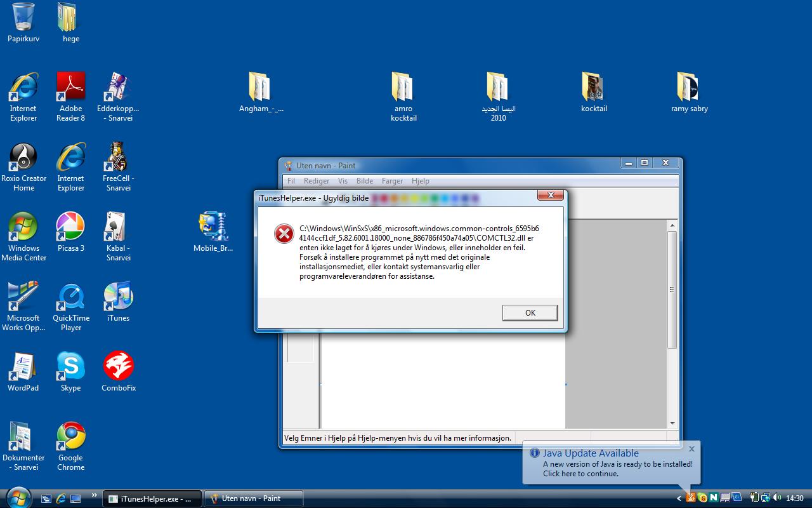
Task: Click OK in the iTunesHelper.exe error dialog
Action: [530, 312]
